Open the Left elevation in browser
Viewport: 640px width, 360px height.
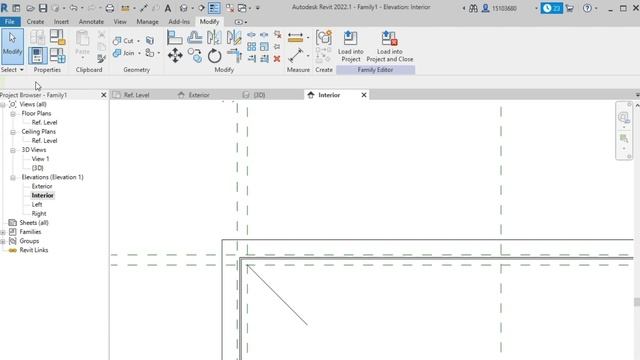37,204
